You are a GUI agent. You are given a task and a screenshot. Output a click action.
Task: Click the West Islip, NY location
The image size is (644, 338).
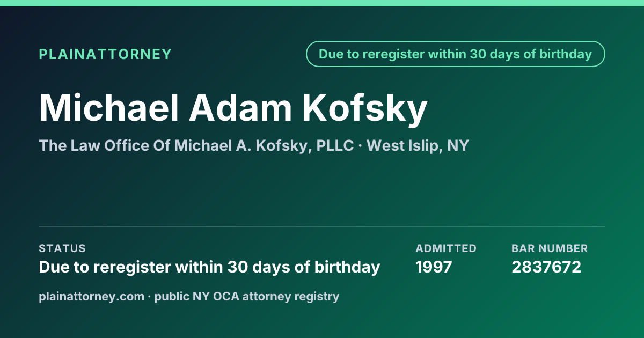click(x=418, y=145)
